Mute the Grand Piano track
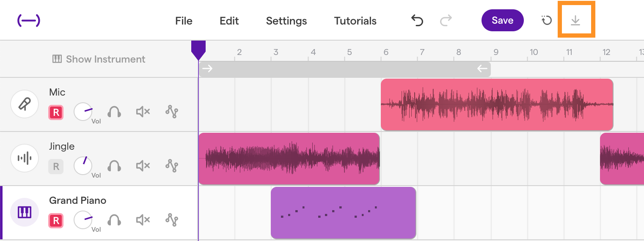Screen dimensions: 644x241 click(143, 220)
